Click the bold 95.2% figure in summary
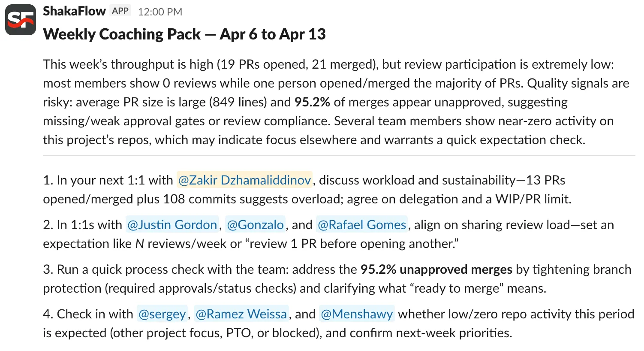The width and height of the screenshot is (644, 351). tap(312, 102)
